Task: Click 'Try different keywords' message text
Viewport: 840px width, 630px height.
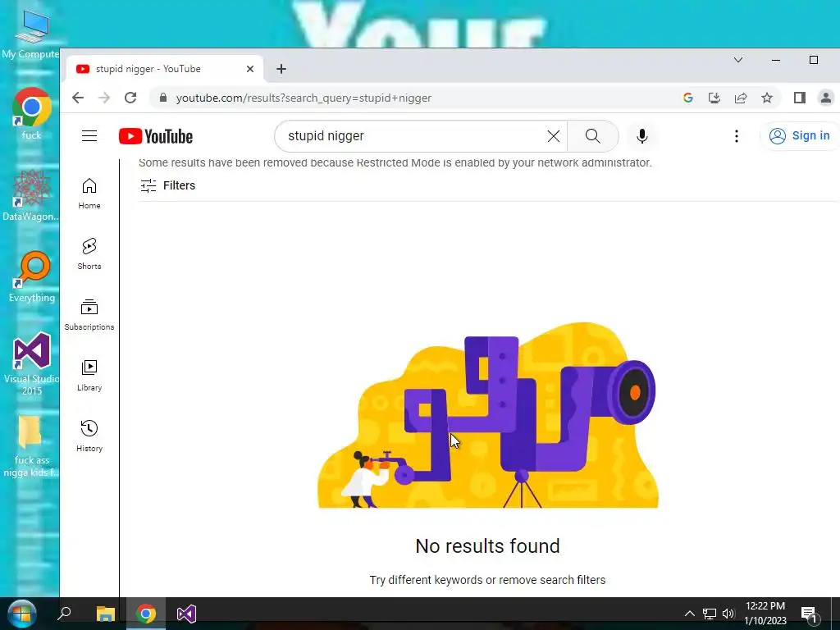Action: click(x=487, y=580)
